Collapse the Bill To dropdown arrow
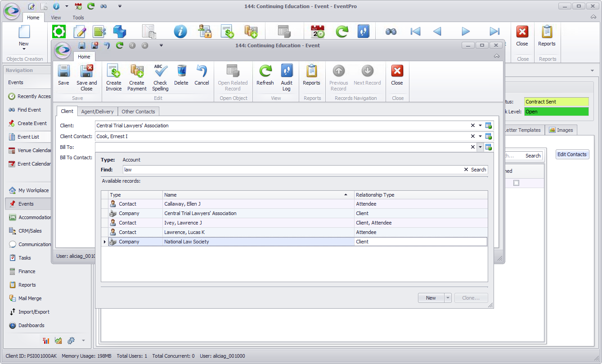This screenshot has width=602, height=364. [x=480, y=147]
